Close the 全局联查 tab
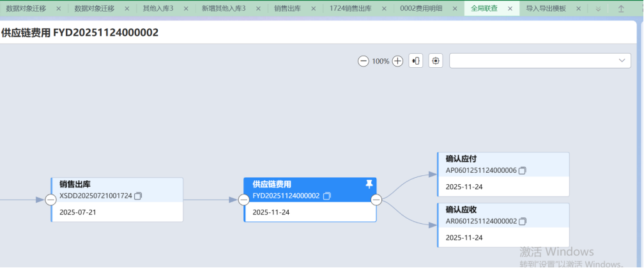The width and height of the screenshot is (644, 268). (x=510, y=9)
